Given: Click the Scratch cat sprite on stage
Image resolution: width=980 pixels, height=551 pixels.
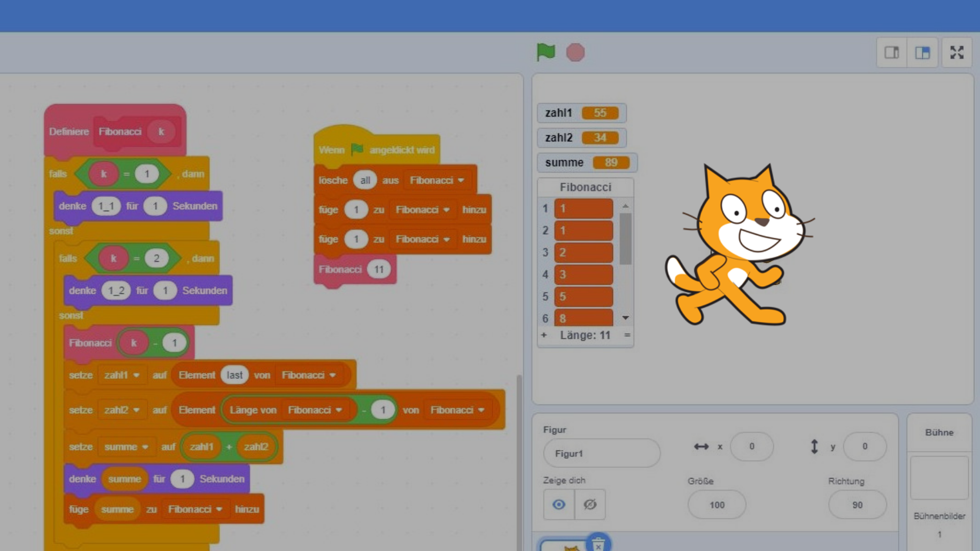Looking at the screenshot, I should (740, 245).
